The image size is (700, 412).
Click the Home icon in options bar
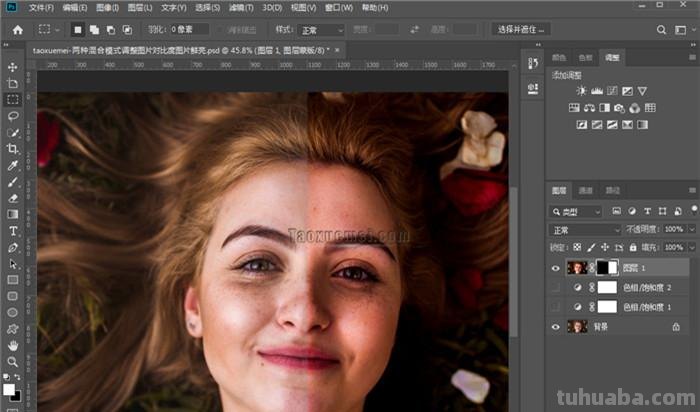[16, 30]
